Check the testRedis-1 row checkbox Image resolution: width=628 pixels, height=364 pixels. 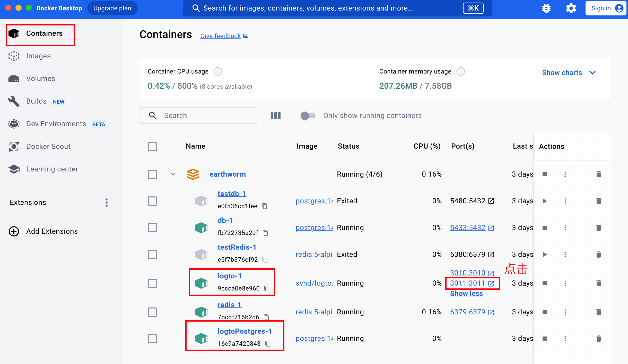(x=152, y=254)
